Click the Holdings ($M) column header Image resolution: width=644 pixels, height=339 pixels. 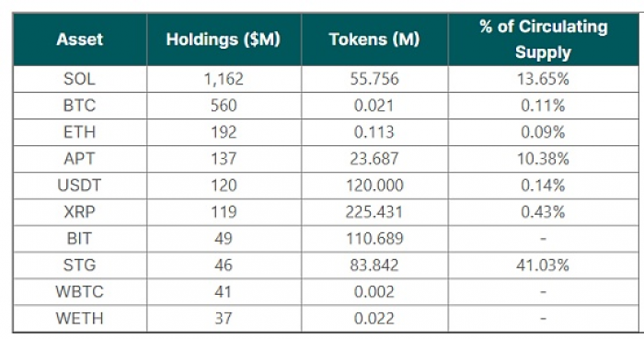tap(224, 40)
